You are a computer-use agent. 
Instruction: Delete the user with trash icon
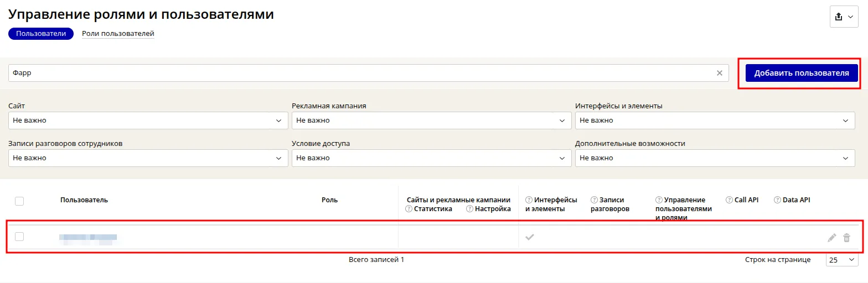coord(846,238)
